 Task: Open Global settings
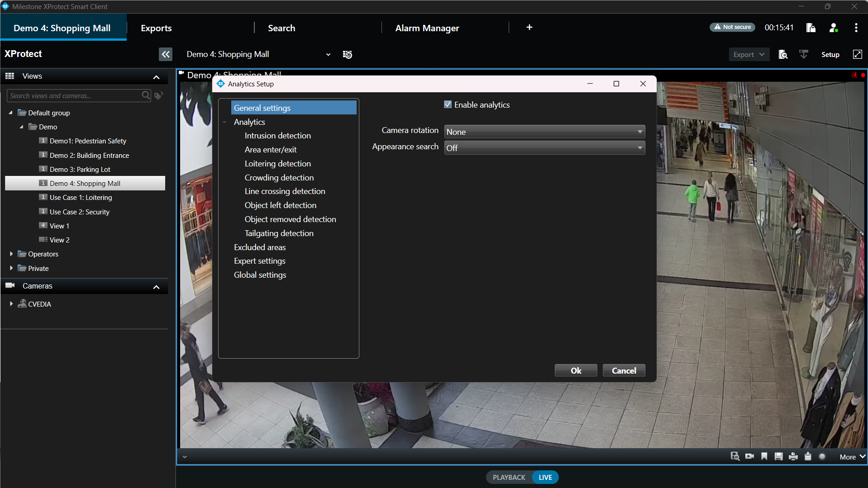(260, 275)
